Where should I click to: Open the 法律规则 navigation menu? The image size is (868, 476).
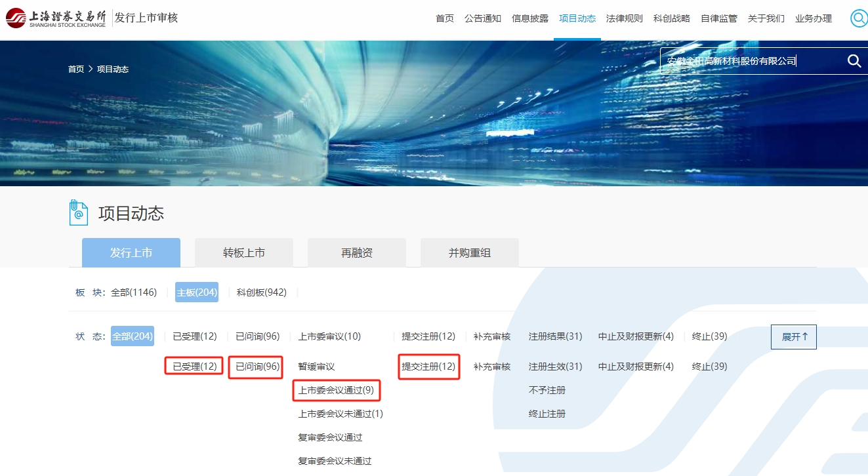pyautogui.click(x=624, y=18)
